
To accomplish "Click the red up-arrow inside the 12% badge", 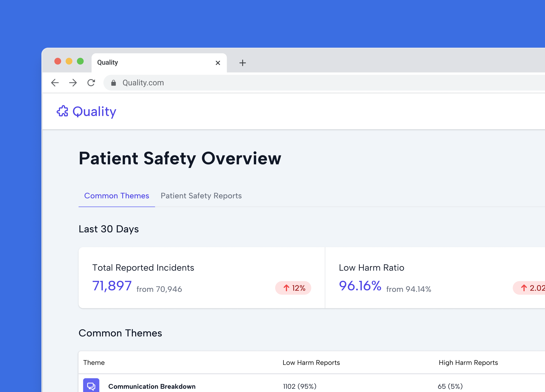I will [286, 288].
